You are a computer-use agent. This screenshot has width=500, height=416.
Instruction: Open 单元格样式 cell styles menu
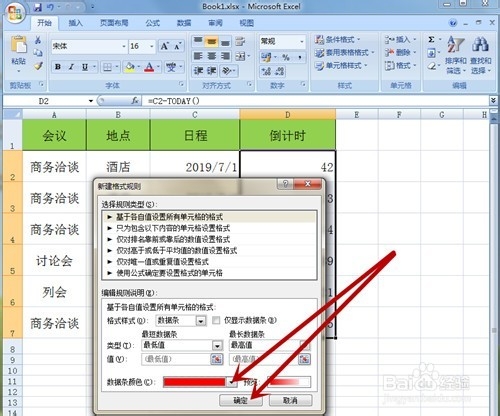point(341,66)
